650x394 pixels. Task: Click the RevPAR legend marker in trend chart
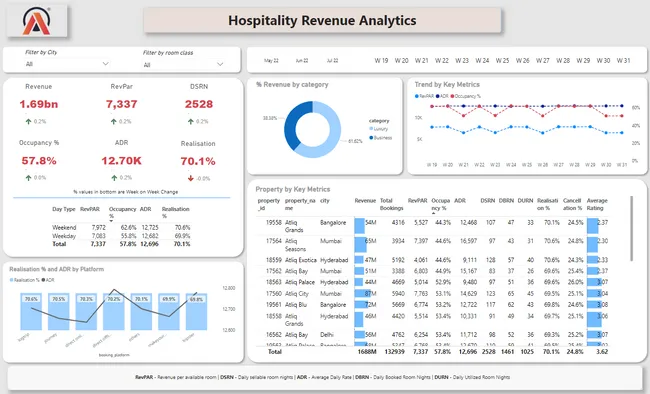pos(417,96)
